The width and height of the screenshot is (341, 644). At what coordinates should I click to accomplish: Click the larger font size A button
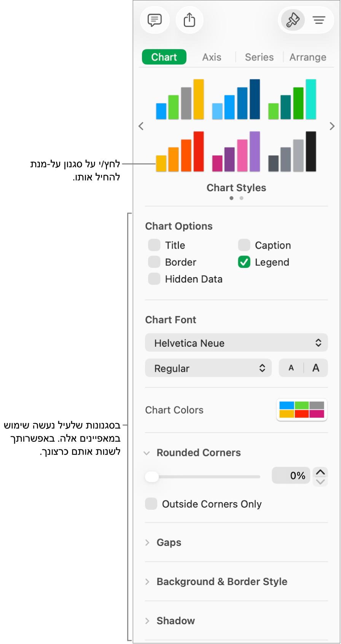pos(316,368)
